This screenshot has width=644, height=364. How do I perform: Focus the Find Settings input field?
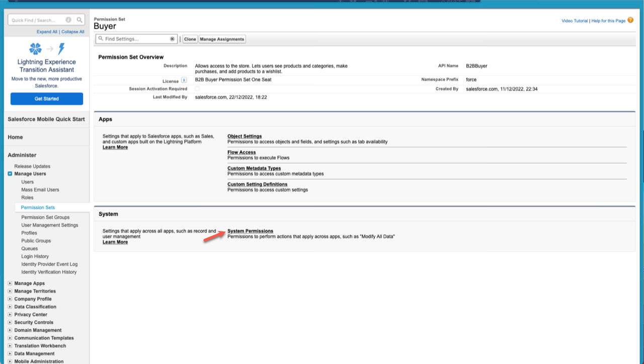click(136, 39)
